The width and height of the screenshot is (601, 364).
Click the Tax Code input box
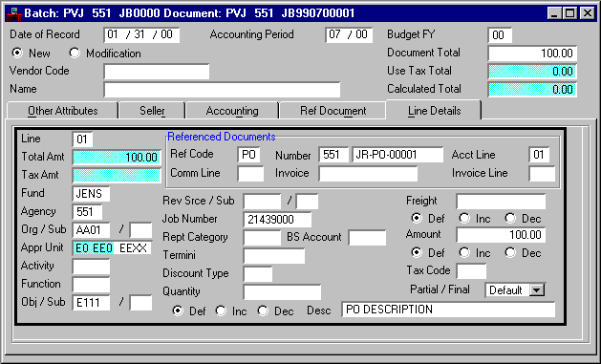click(x=471, y=271)
